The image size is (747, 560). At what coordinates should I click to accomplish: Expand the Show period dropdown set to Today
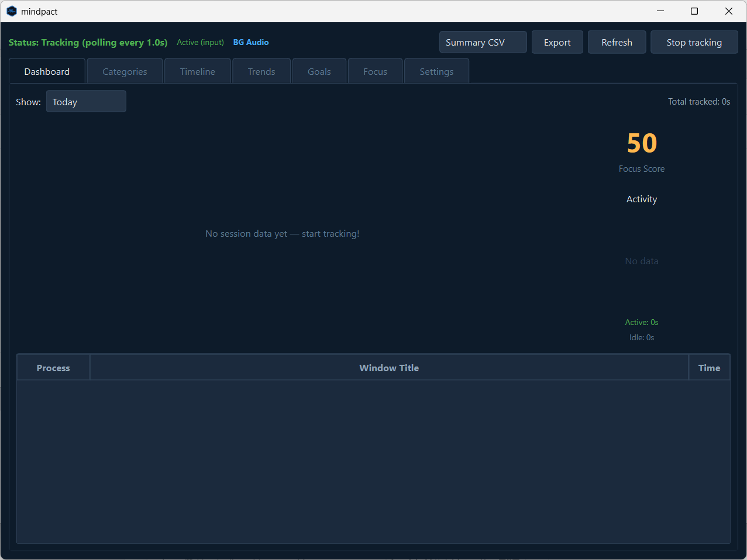coord(86,102)
